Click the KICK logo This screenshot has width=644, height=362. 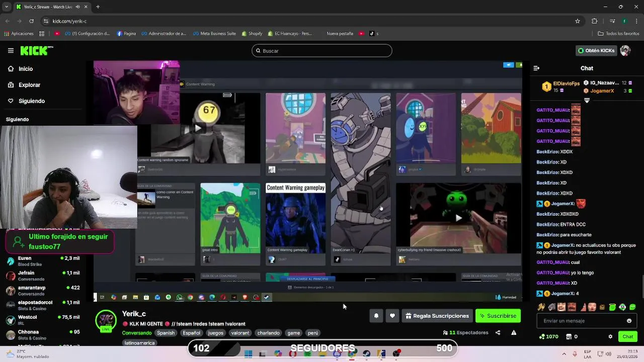[x=37, y=50]
